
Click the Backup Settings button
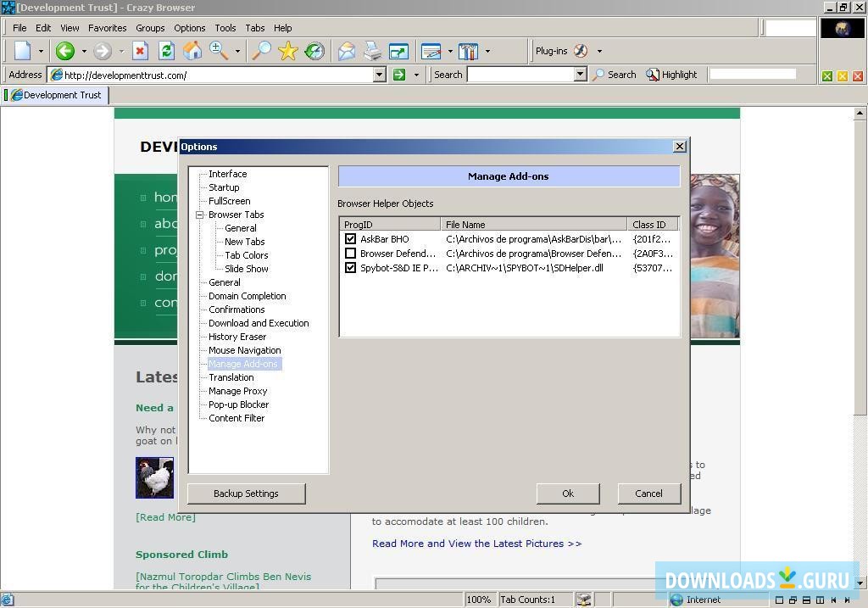click(247, 494)
